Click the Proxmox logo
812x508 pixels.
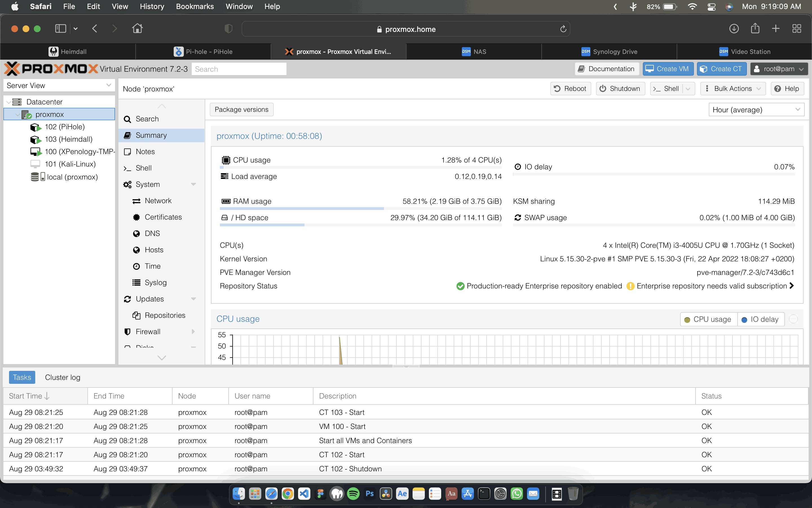coord(51,69)
